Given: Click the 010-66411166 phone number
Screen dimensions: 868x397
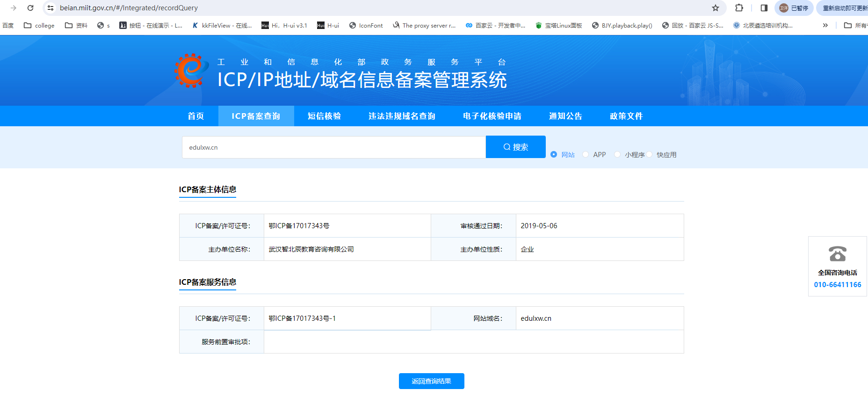Looking at the screenshot, I should [x=838, y=285].
